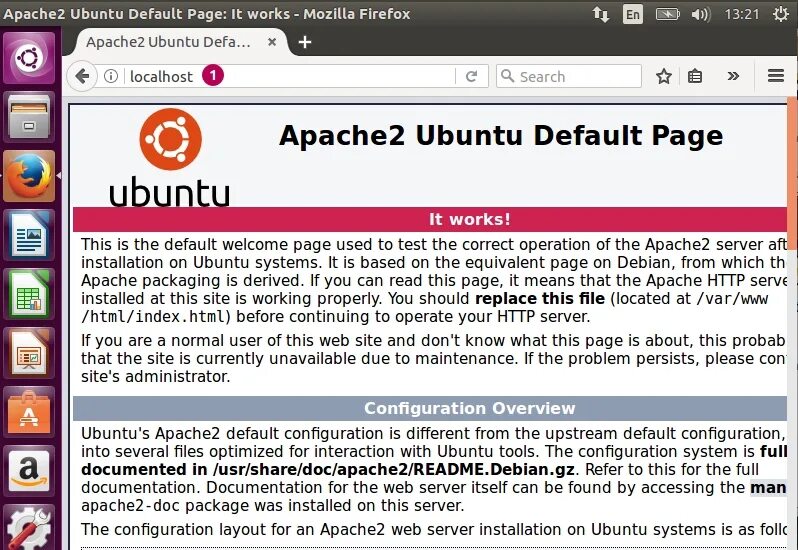Launch LibreOffice Impress from the dock
The image size is (798, 550).
pos(29,354)
